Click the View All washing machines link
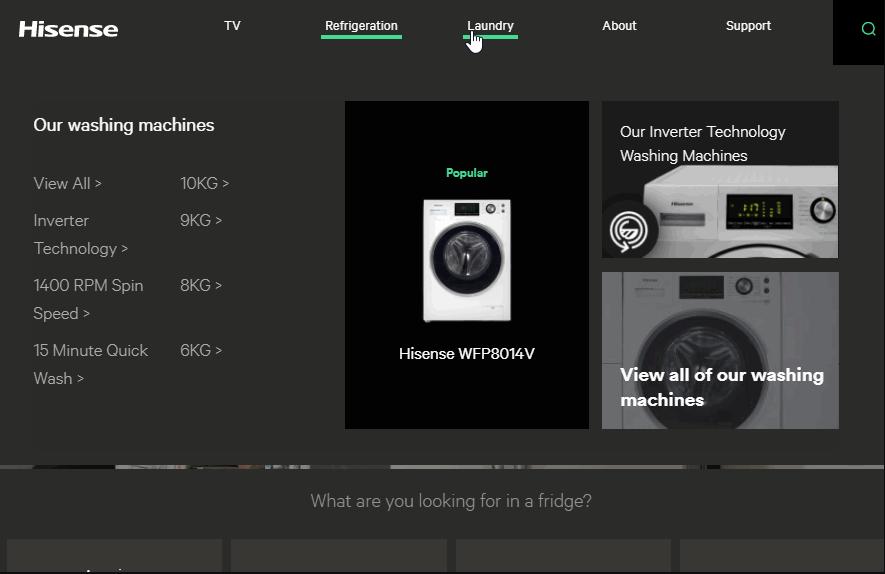Image resolution: width=885 pixels, height=574 pixels. [67, 183]
